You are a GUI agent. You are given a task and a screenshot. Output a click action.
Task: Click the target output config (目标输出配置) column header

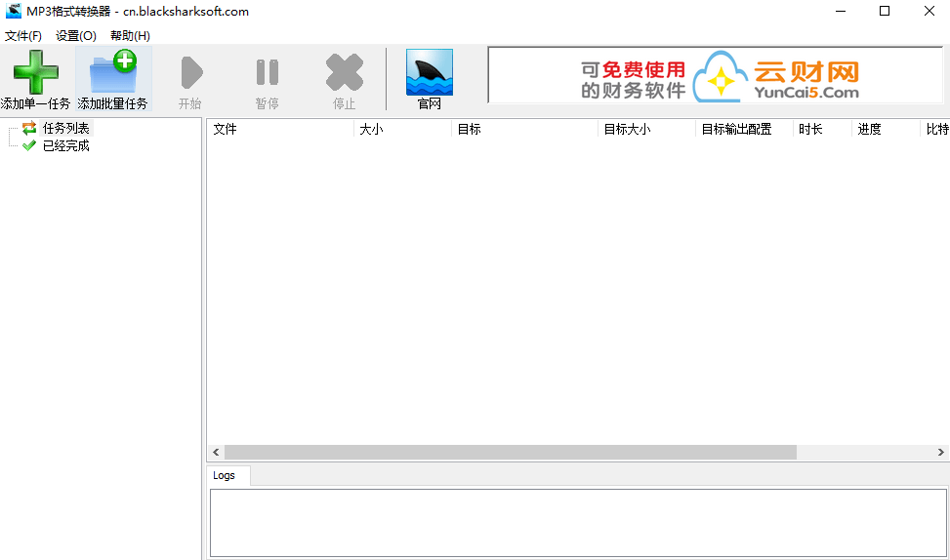click(742, 129)
